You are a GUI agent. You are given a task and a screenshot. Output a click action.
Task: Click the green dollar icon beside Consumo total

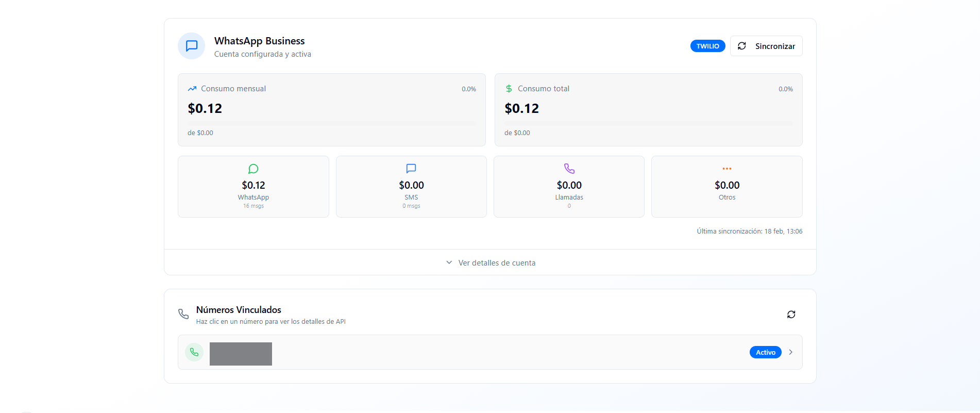point(509,89)
